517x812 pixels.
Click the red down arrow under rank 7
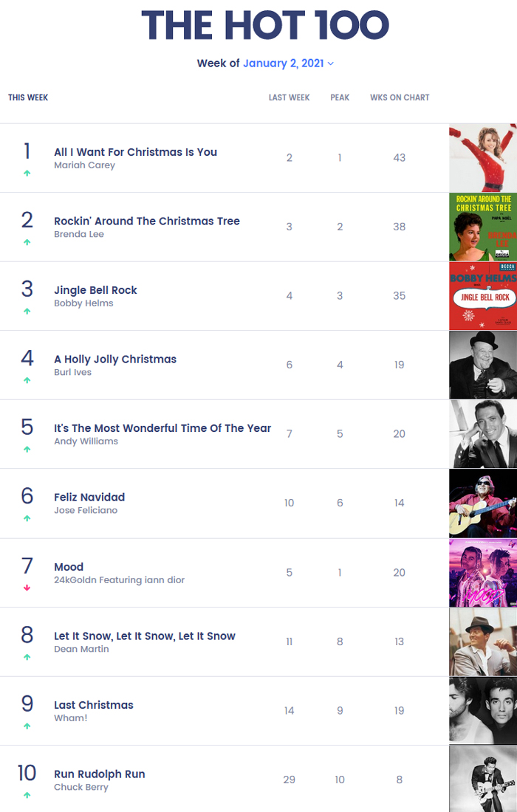pyautogui.click(x=27, y=588)
